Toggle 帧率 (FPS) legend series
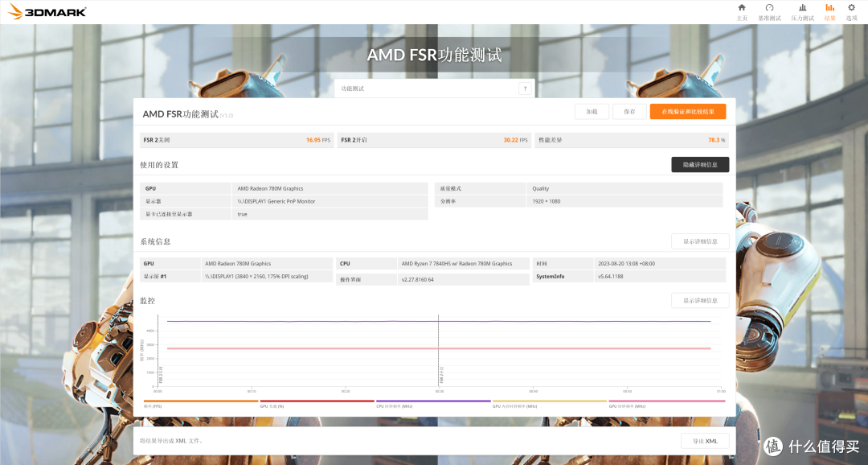 (201, 403)
